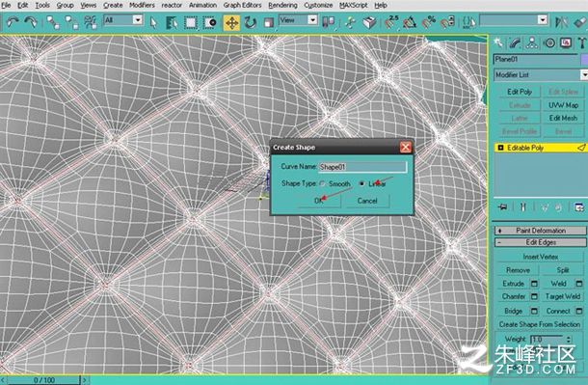Open the Rendering menu
Viewport: 588px width, 385px height.
282,5
